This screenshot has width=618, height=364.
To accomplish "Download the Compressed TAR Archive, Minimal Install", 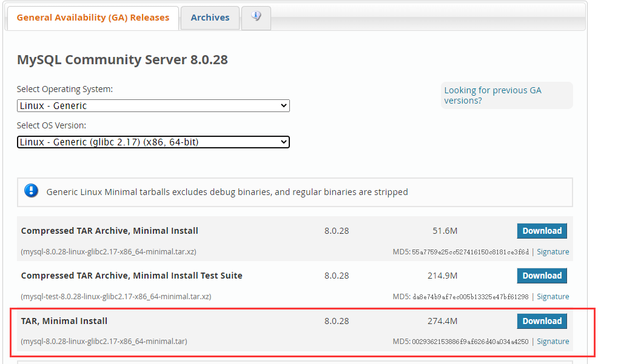I will [x=542, y=231].
